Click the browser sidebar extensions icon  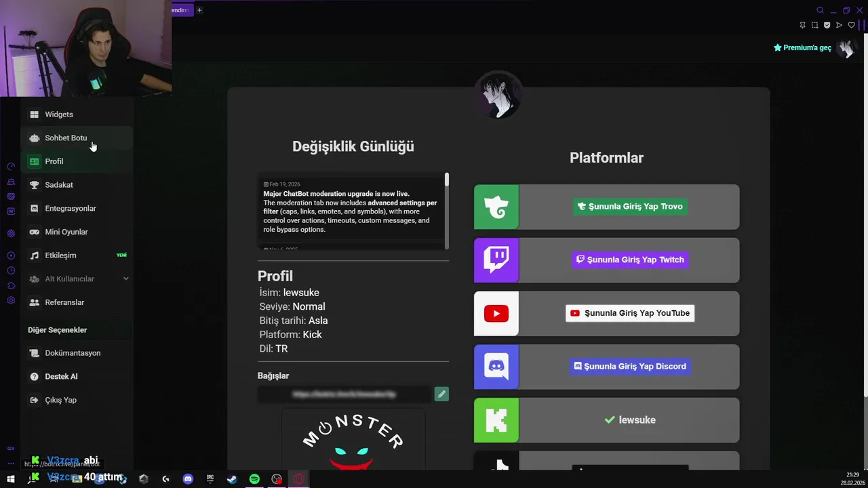pos(11,285)
